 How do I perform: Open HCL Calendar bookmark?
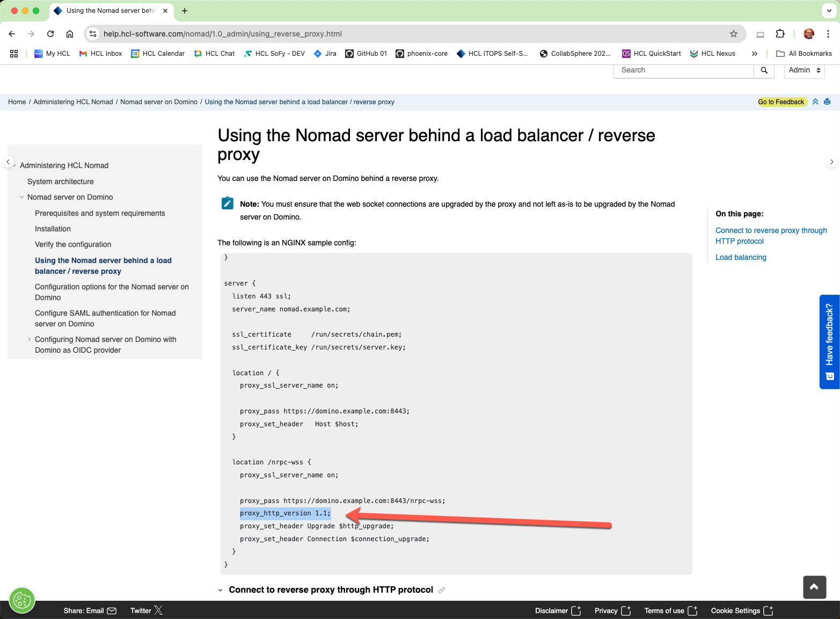(x=158, y=54)
